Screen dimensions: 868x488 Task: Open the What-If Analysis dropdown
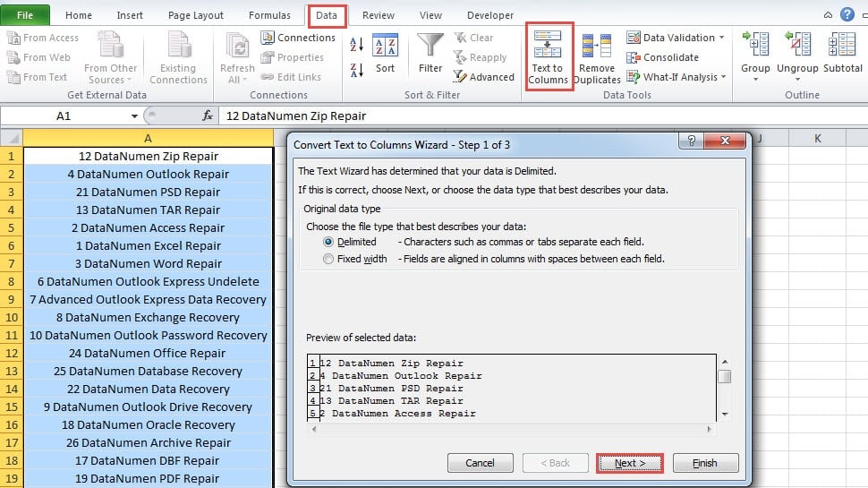click(723, 77)
